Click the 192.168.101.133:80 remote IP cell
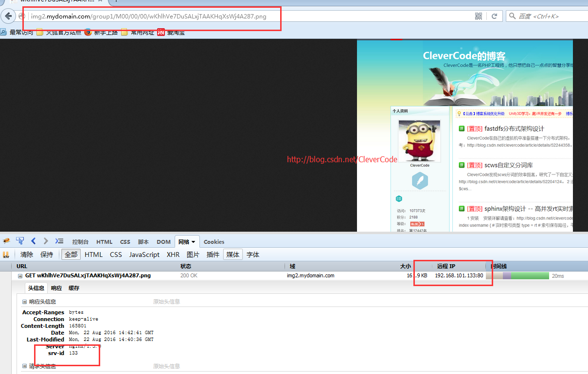The image size is (588, 374). coord(459,276)
